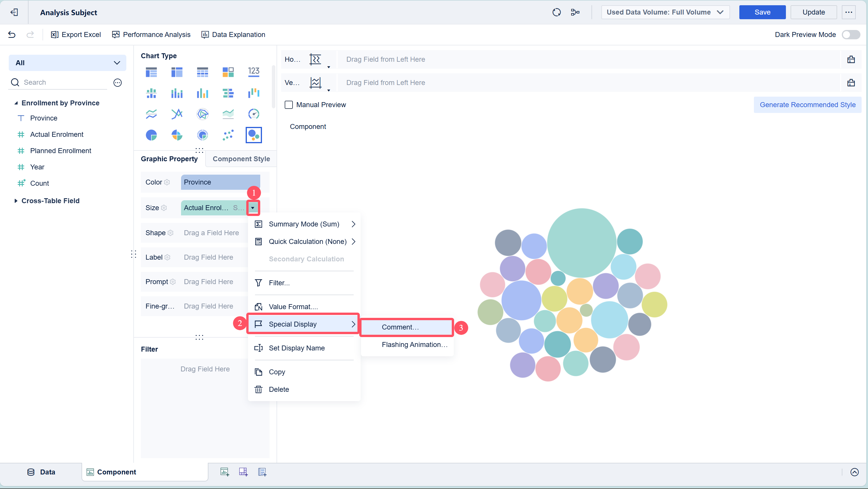This screenshot has width=868, height=489.
Task: Click the undo arrow icon
Action: click(12, 34)
